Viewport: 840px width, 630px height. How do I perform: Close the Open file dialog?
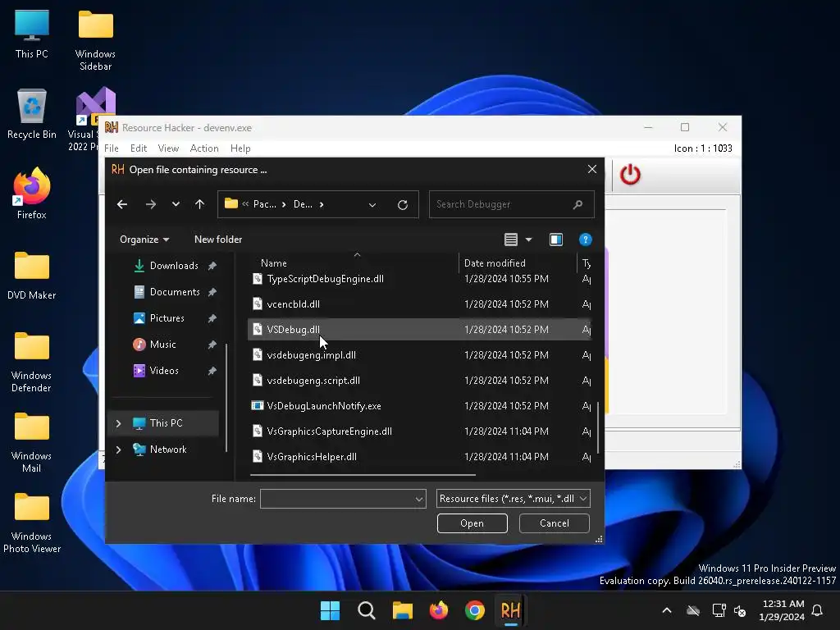coord(592,169)
